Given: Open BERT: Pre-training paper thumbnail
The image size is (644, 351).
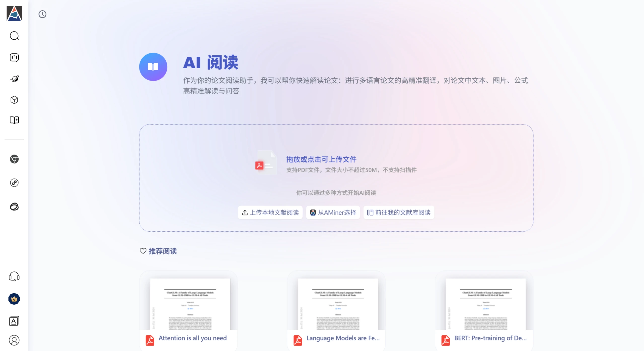Looking at the screenshot, I should [x=485, y=304].
